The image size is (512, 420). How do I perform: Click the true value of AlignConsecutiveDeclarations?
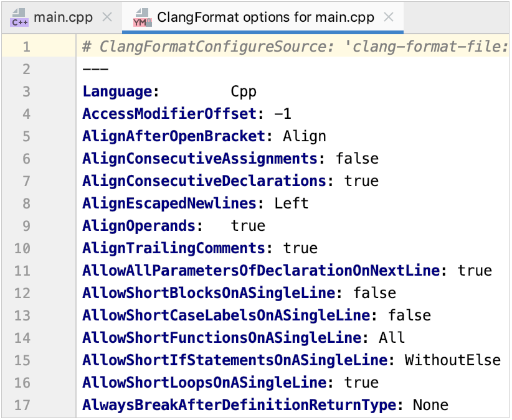coord(364,180)
